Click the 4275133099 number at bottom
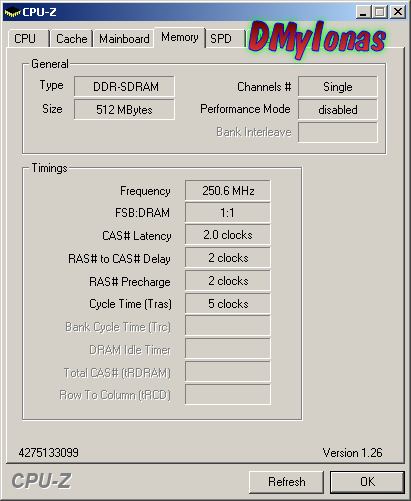This screenshot has width=411, height=501. [x=49, y=453]
